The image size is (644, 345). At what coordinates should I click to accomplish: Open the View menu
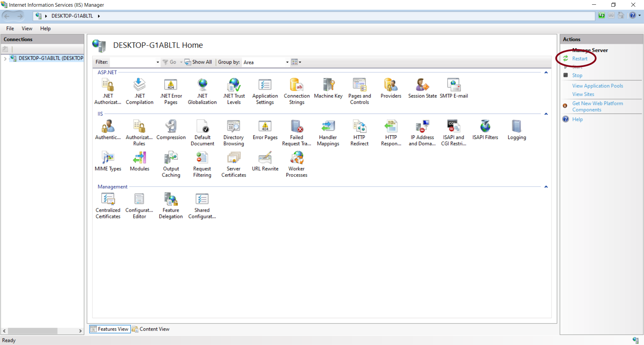pyautogui.click(x=27, y=28)
